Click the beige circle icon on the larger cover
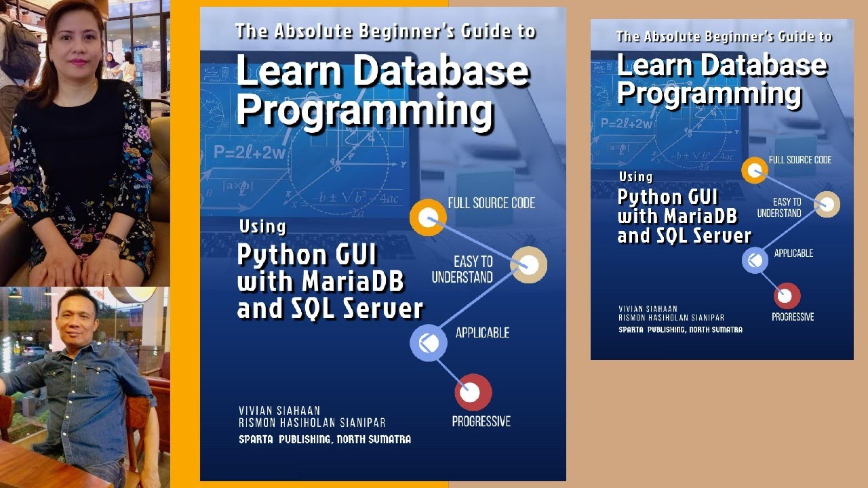Viewport: 868px width, 488px height. tap(529, 264)
